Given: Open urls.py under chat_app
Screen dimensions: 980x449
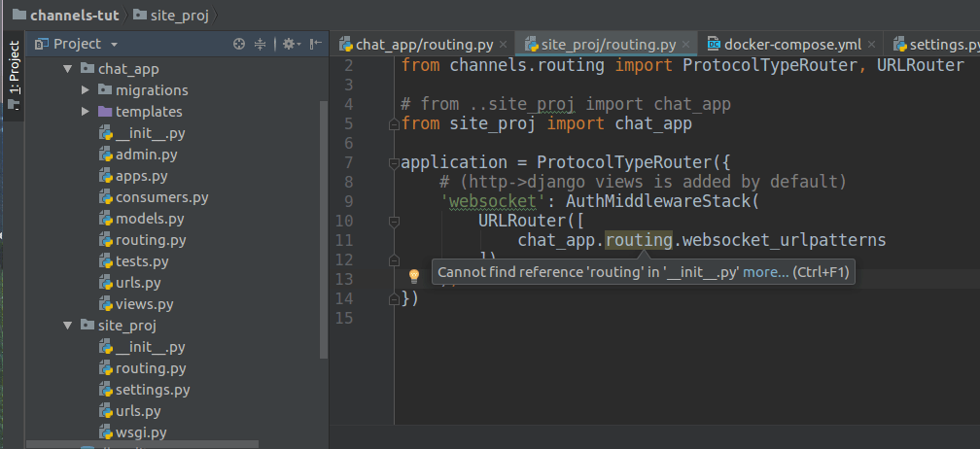Looking at the screenshot, I should tap(138, 283).
